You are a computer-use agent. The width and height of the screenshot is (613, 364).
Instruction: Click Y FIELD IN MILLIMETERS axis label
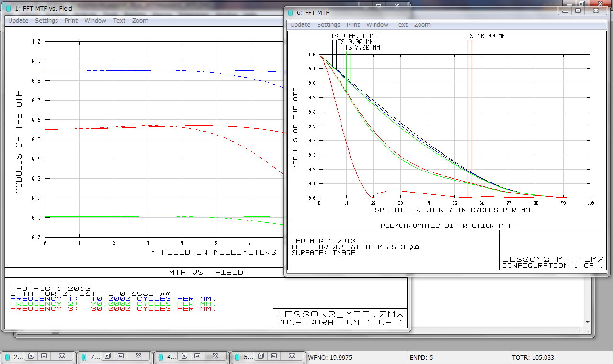coord(213,252)
